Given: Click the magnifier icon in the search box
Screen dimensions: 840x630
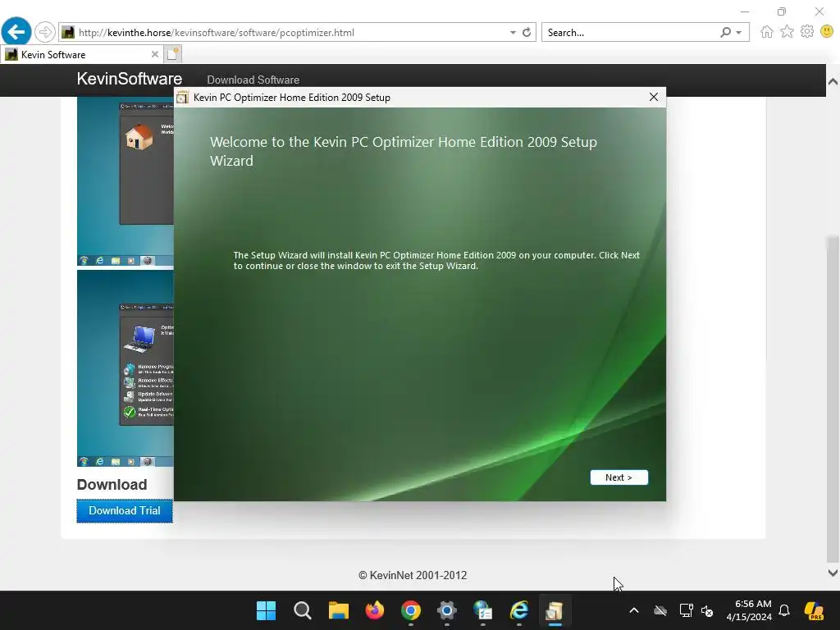Looking at the screenshot, I should coord(725,33).
